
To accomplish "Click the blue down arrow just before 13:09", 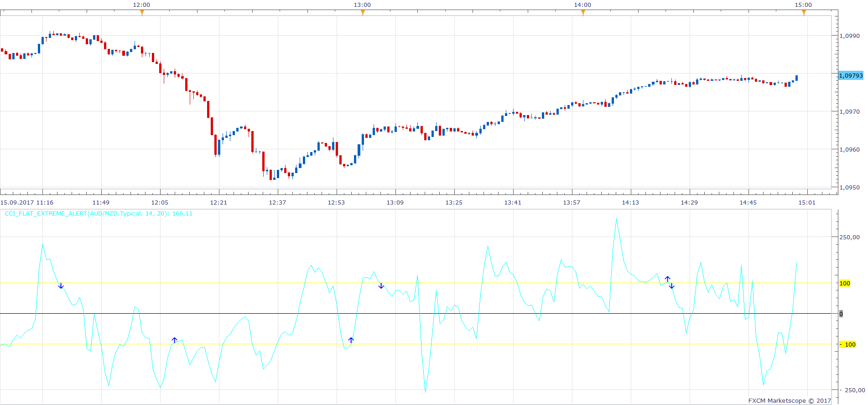I will tap(381, 286).
